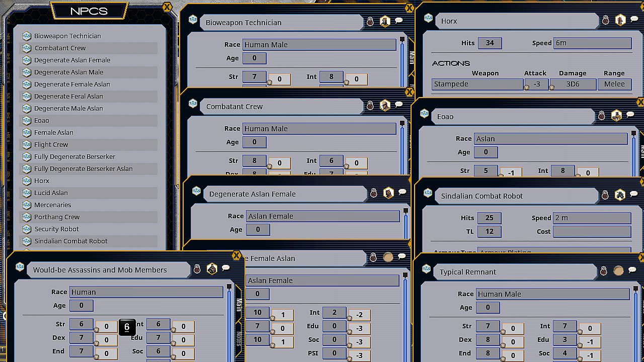Click the Would-be Assassins token portrait icon
Viewport: 644px width, 362px height.
[212, 269]
